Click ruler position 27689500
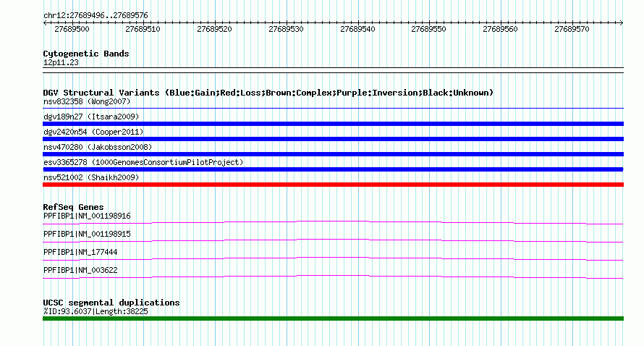644x346 pixels. [x=72, y=29]
